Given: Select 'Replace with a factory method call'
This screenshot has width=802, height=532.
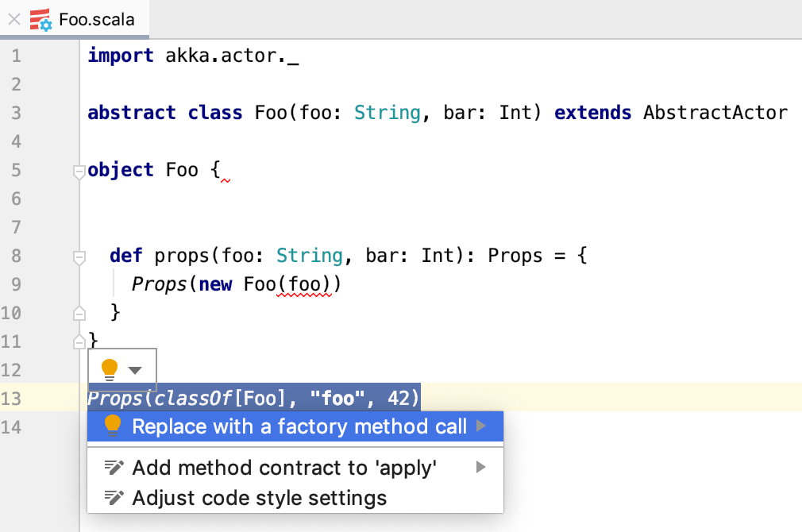Looking at the screenshot, I should click(x=299, y=426).
